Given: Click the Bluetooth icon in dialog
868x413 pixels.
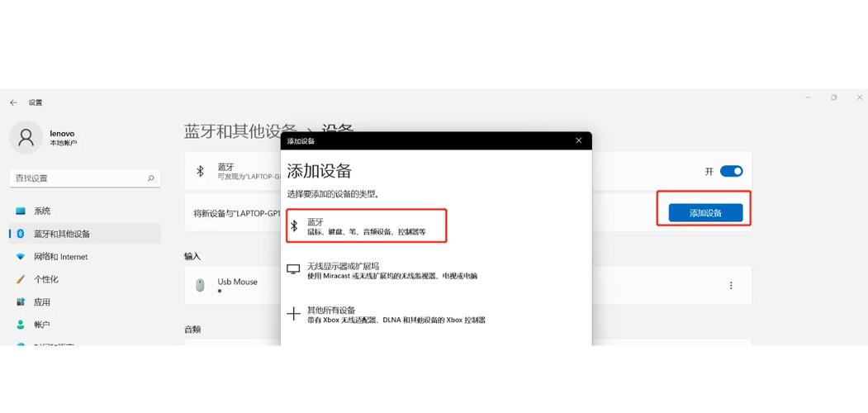Looking at the screenshot, I should tap(294, 225).
